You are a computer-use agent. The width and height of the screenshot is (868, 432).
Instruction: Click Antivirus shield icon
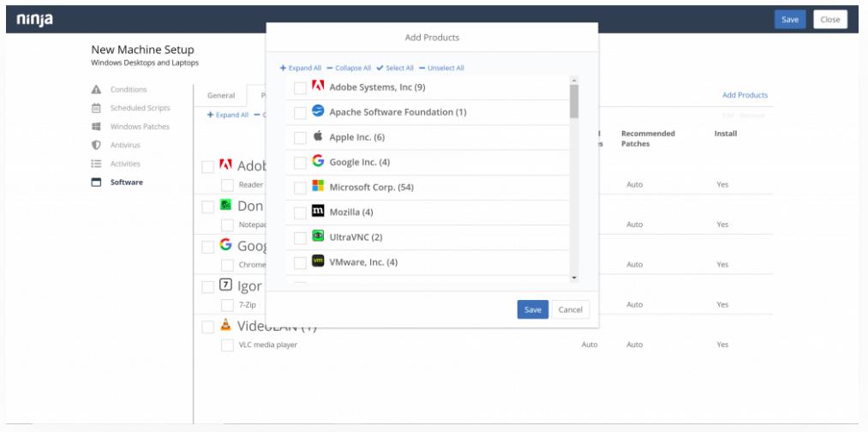click(96, 145)
